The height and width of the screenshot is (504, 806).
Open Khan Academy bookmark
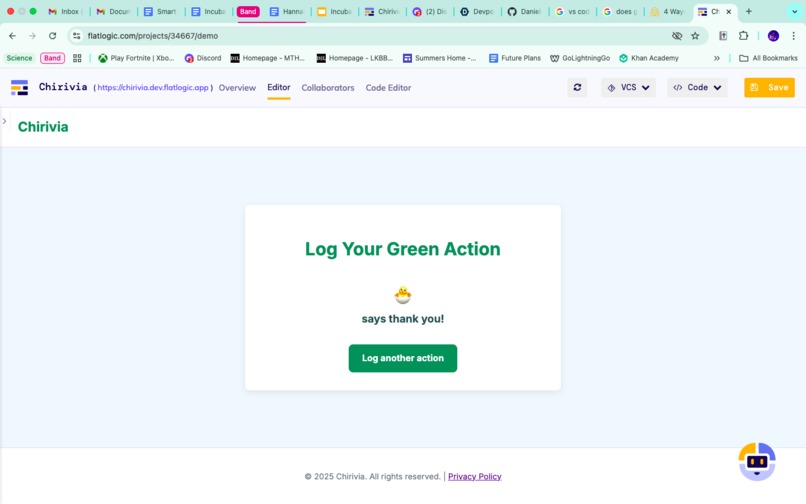(x=649, y=58)
